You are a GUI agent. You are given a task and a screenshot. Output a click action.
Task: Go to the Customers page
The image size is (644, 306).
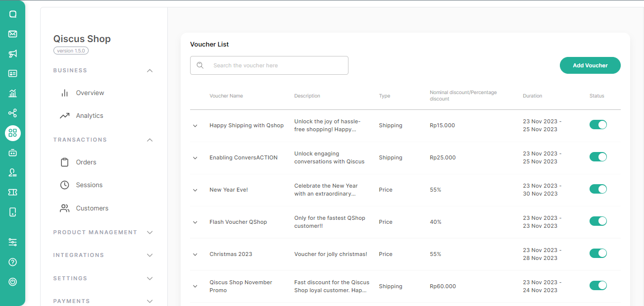pos(92,208)
